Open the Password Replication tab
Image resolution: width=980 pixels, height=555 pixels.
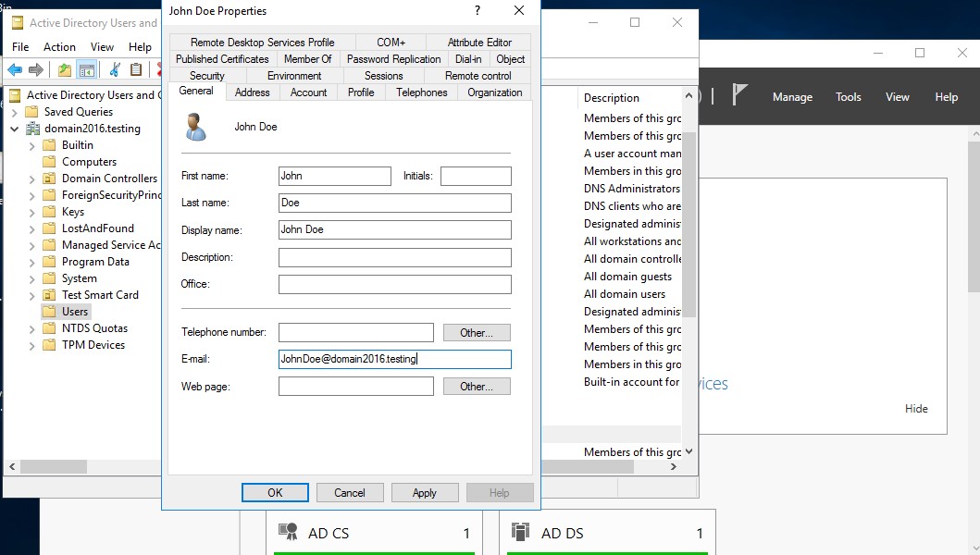pyautogui.click(x=393, y=59)
